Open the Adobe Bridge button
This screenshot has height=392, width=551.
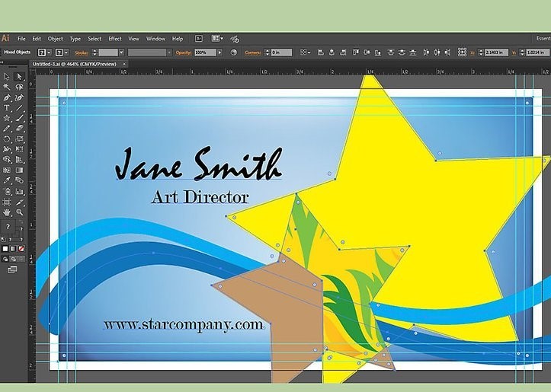click(x=199, y=38)
